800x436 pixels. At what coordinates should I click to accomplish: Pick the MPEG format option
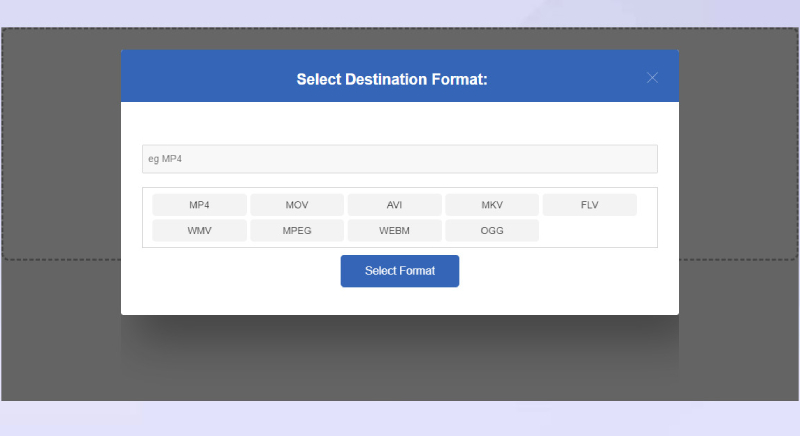[x=297, y=231]
